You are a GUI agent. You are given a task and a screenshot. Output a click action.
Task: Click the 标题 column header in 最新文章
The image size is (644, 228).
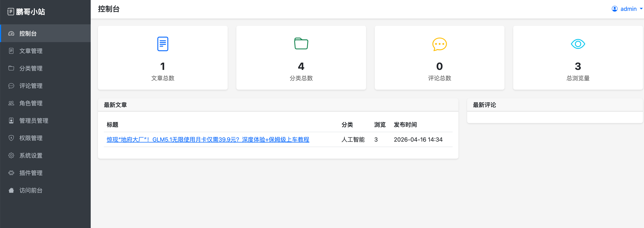[113, 125]
